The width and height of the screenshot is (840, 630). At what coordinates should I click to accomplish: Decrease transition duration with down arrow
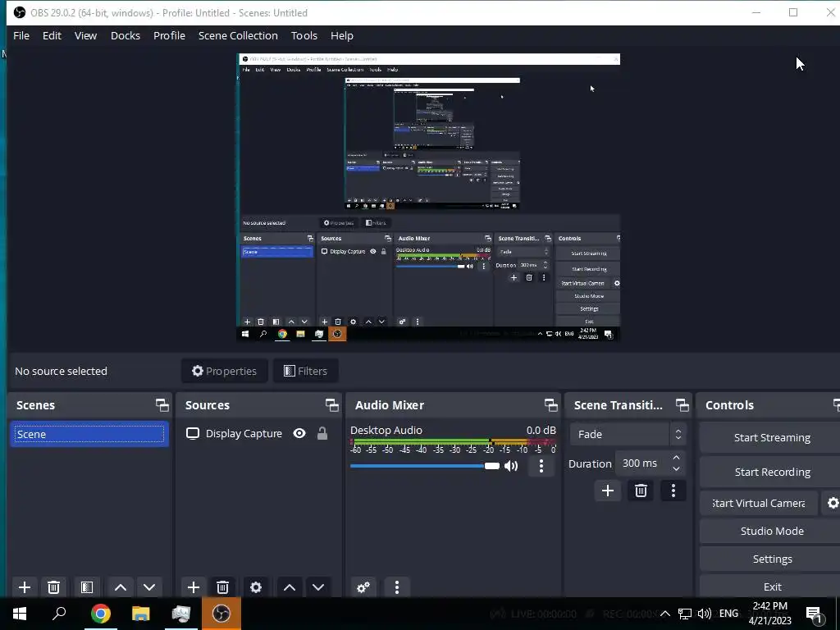coord(677,469)
